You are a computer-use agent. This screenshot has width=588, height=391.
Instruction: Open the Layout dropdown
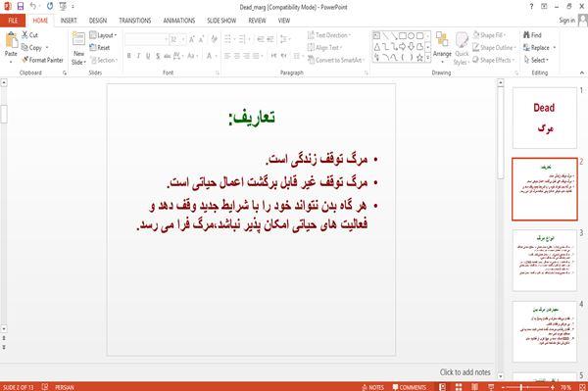coord(103,35)
